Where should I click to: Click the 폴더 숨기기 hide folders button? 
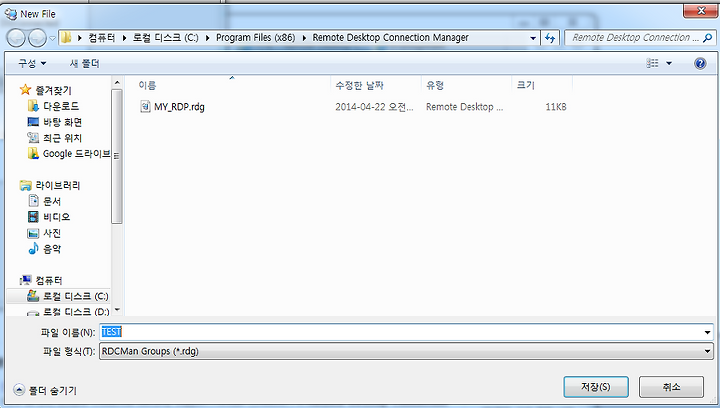(45, 390)
